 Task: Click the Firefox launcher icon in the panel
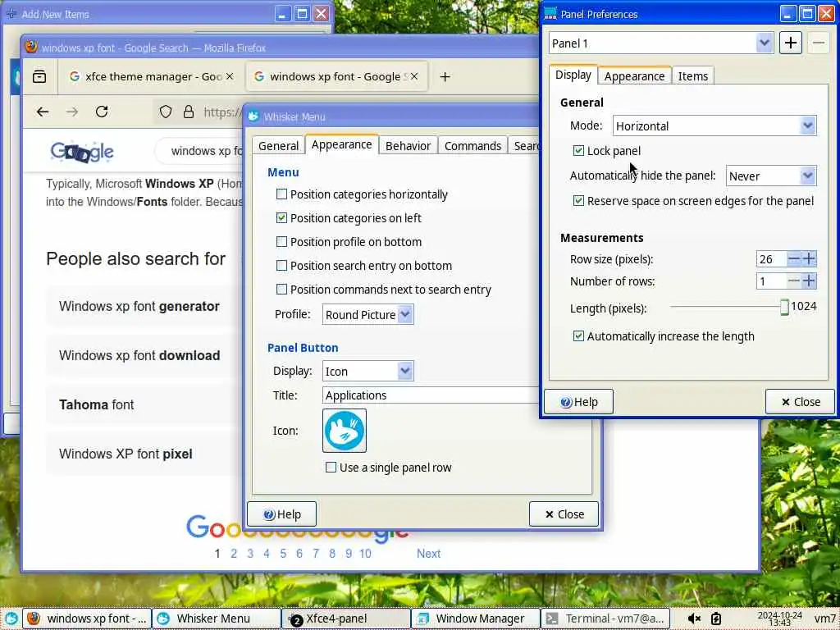(x=33, y=619)
